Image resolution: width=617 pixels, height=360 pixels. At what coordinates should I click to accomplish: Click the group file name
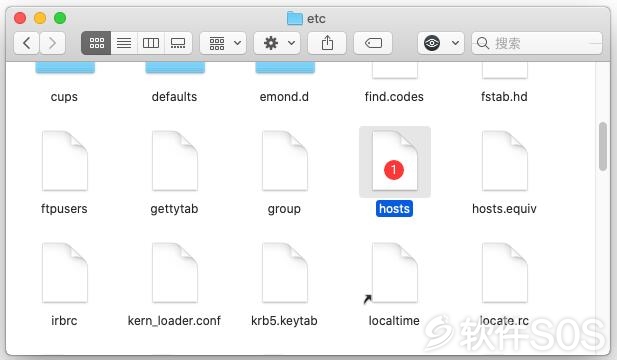284,209
